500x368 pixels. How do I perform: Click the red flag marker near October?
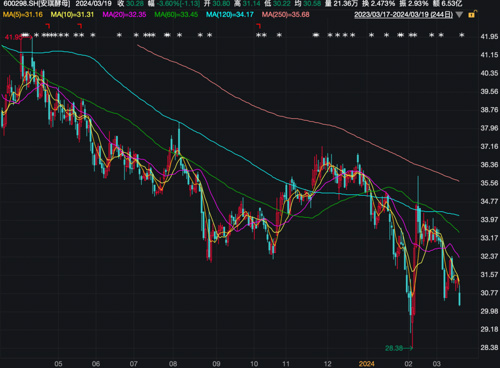pos(258,26)
